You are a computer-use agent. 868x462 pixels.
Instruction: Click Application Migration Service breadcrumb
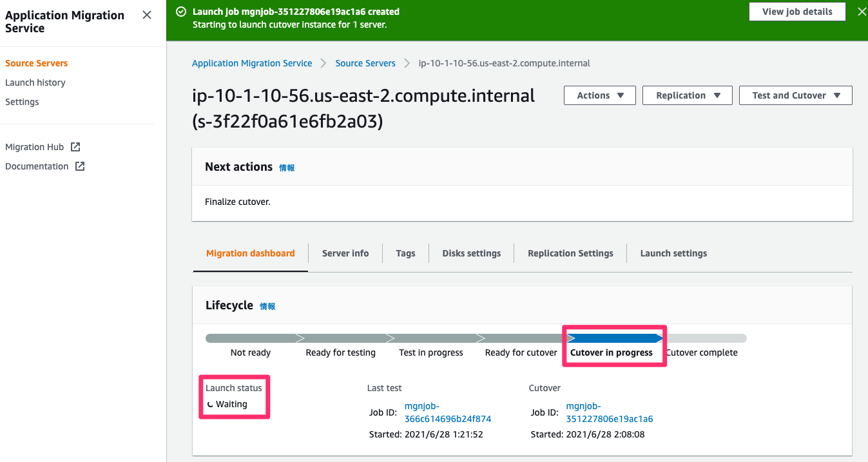252,63
